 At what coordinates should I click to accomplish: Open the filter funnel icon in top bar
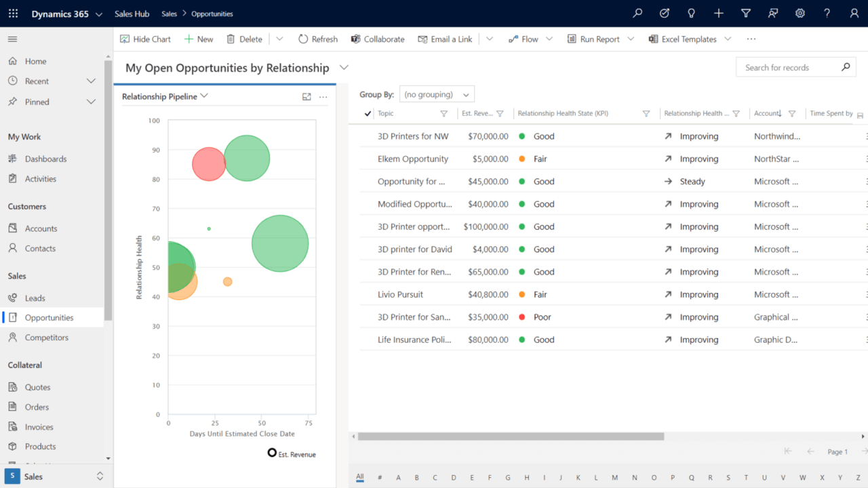[745, 13]
